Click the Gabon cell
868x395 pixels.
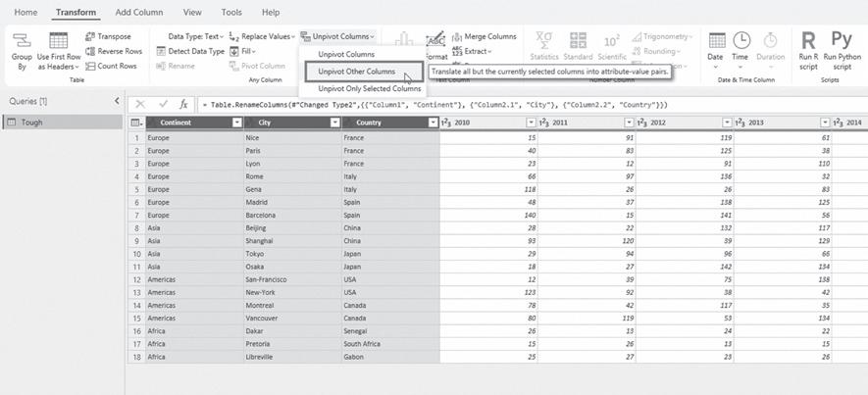[390, 357]
